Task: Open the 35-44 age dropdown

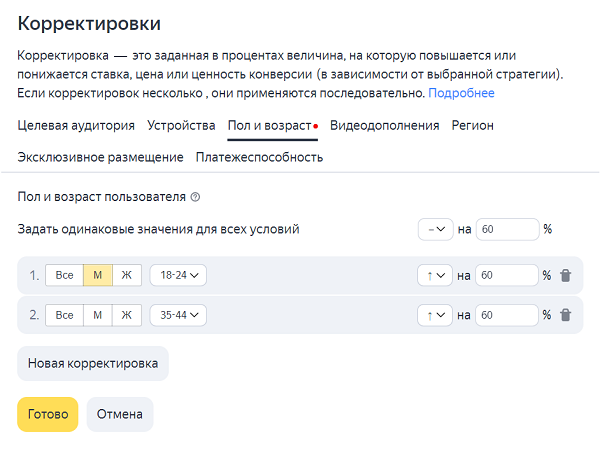Action: 178,315
